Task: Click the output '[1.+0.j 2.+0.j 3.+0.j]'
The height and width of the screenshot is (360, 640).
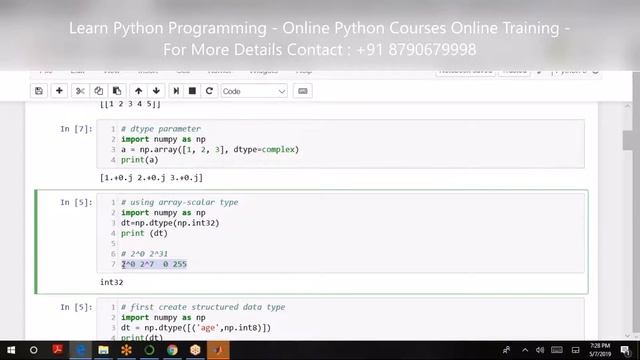Action: click(151, 178)
